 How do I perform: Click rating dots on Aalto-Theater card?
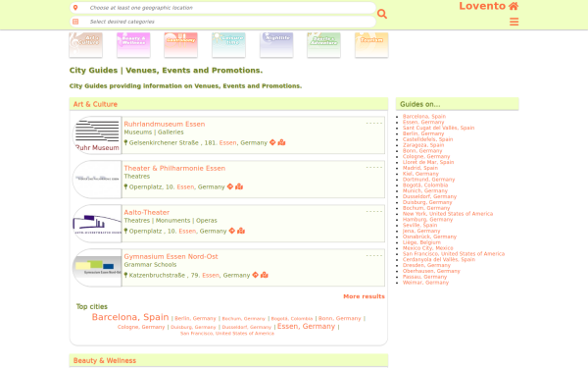point(374,211)
